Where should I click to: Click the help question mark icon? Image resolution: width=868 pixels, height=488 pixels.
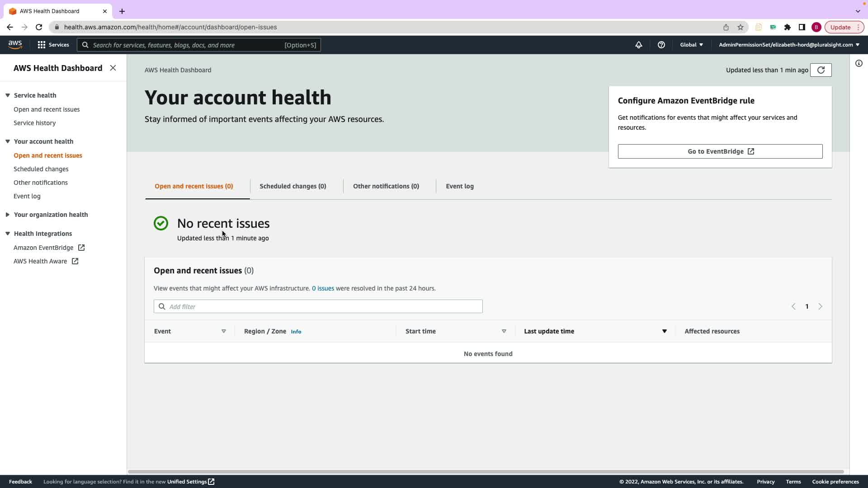click(x=661, y=45)
